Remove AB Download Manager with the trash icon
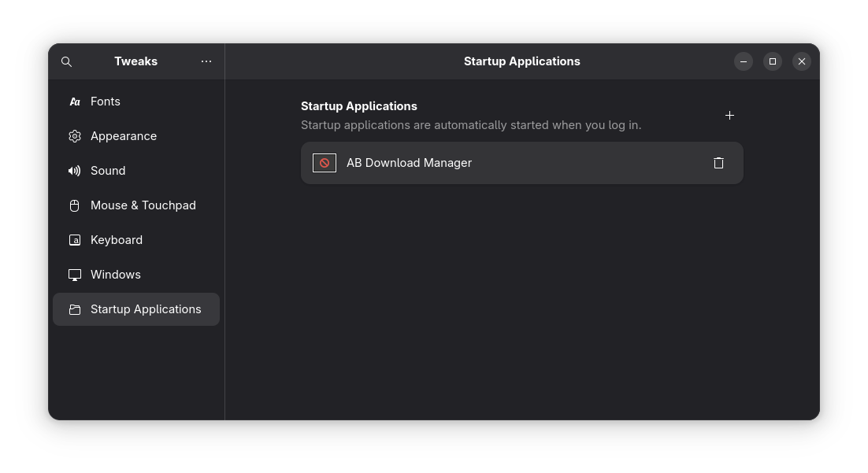 pos(718,163)
